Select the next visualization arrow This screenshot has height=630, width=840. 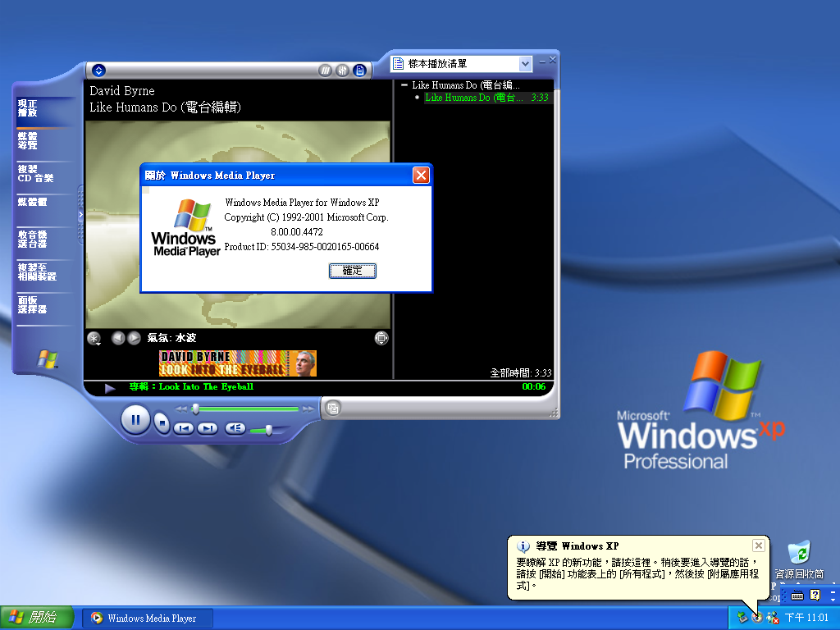click(134, 338)
